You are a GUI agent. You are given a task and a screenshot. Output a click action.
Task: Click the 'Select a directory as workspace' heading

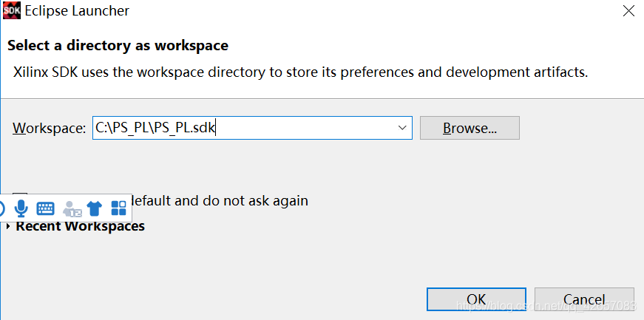(118, 45)
